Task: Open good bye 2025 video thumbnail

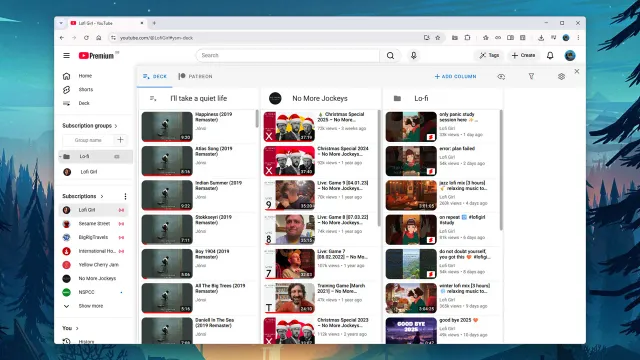Action: (411, 331)
